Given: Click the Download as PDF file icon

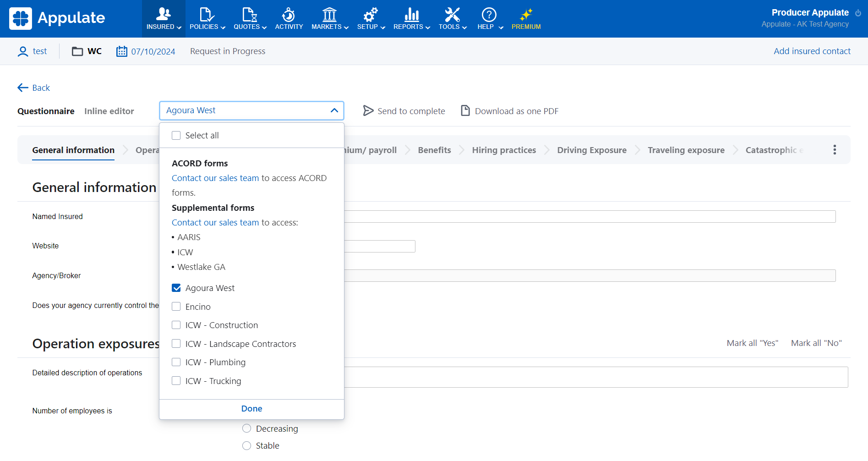Looking at the screenshot, I should pos(465,110).
